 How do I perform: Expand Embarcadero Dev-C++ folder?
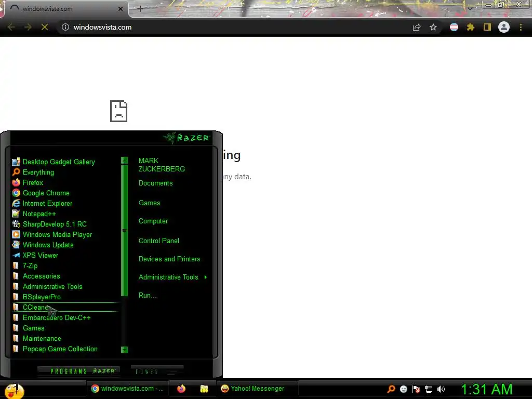point(51,317)
